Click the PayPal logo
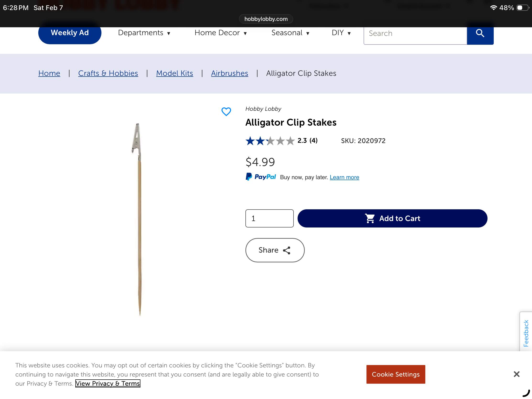The width and height of the screenshot is (532, 399). coord(260,177)
